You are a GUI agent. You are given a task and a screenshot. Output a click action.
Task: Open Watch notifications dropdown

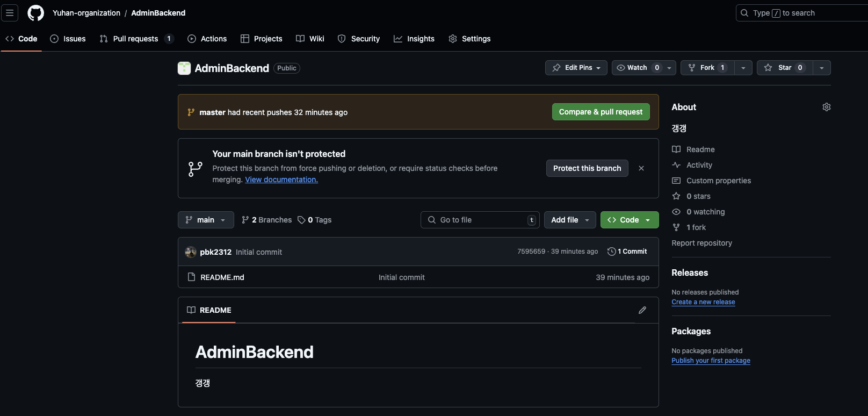coord(644,68)
